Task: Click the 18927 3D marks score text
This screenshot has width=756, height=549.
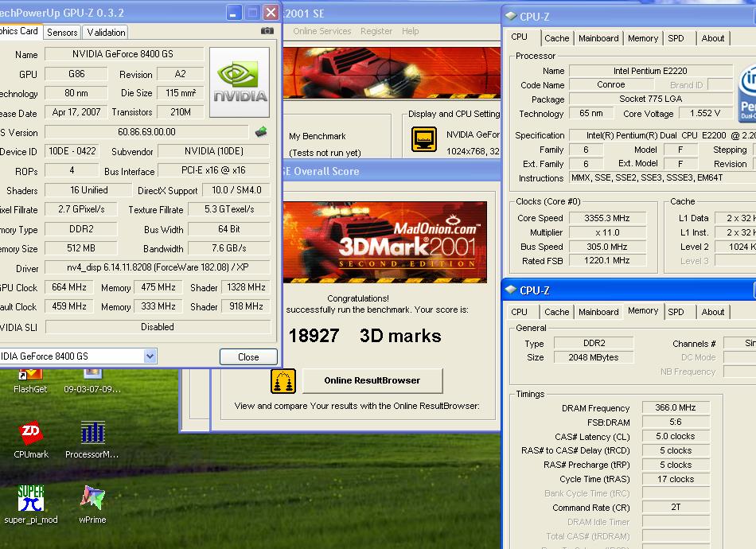Action: (364, 336)
